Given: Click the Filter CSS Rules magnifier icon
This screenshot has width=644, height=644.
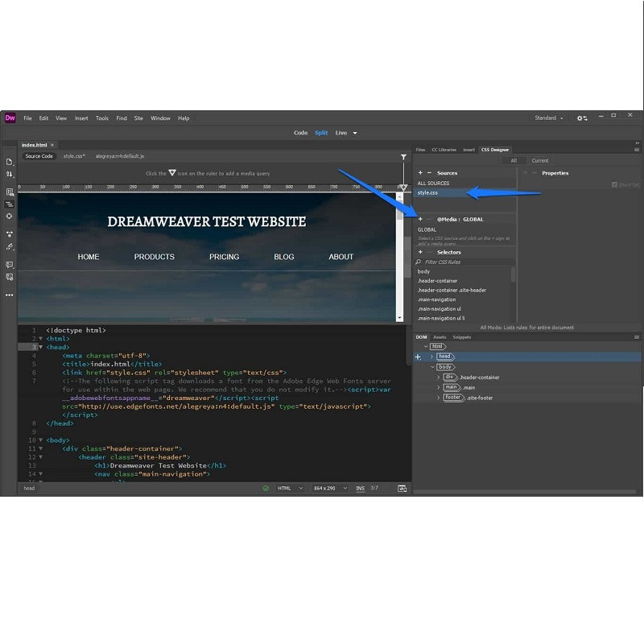Looking at the screenshot, I should 418,262.
